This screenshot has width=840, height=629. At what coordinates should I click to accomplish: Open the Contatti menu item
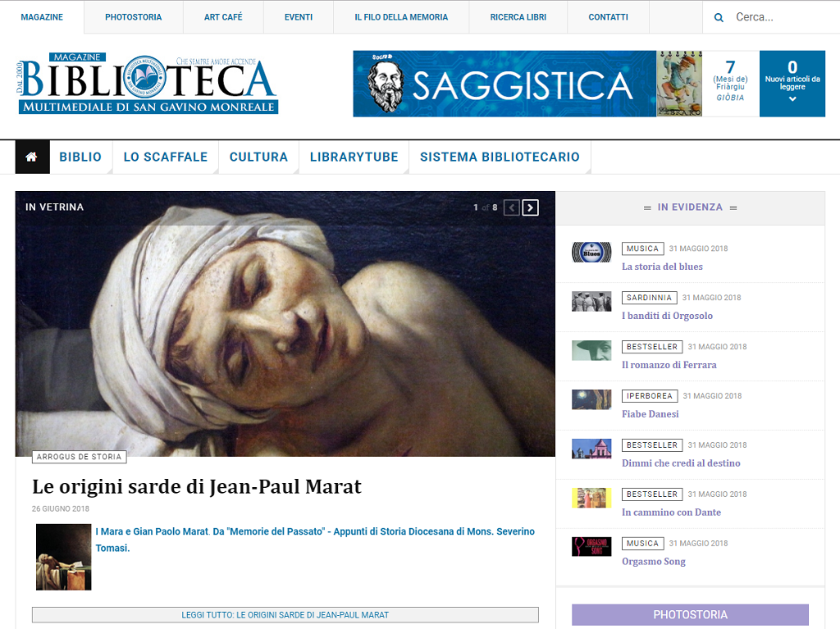608,17
